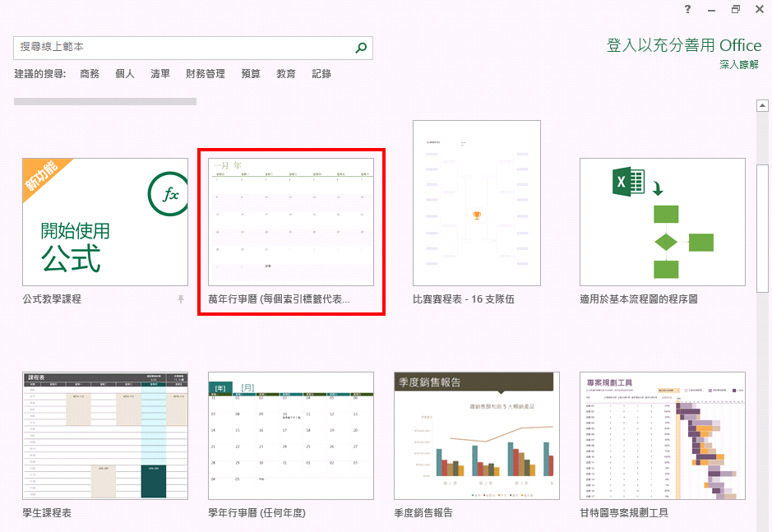Click suggested search 清單

click(160, 74)
